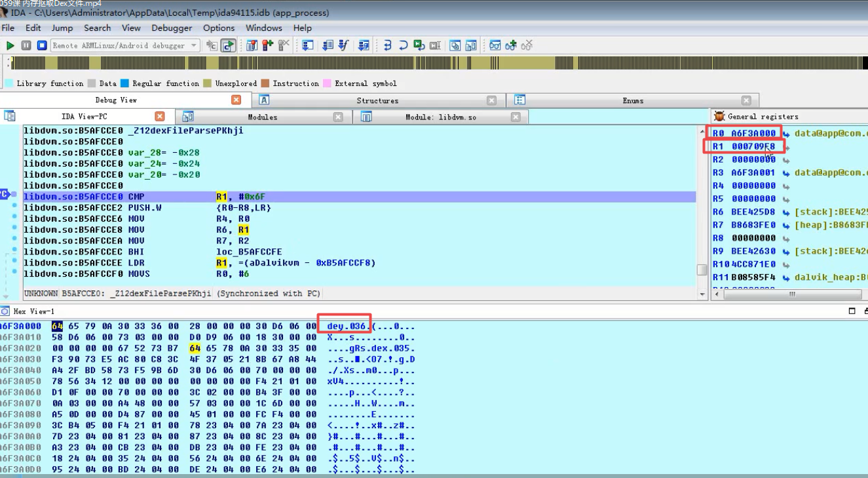Click the Library function legend swatch
This screenshot has width=868, height=478.
point(9,83)
